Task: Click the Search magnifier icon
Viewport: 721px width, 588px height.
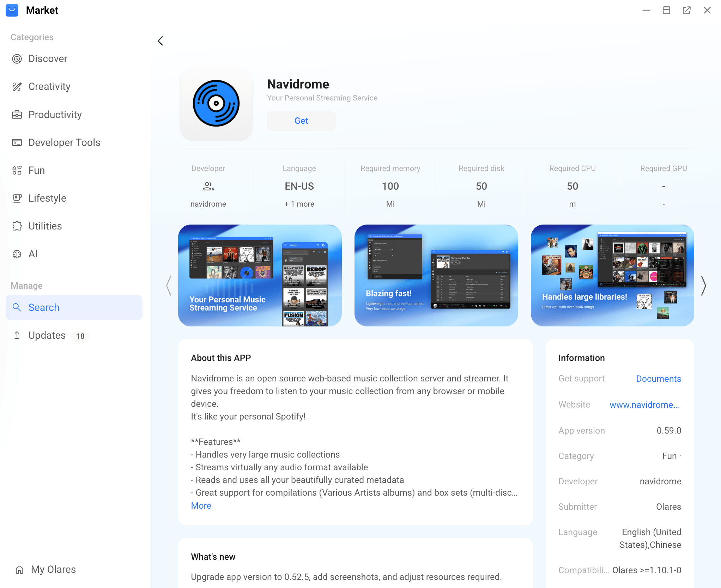Action: click(17, 307)
